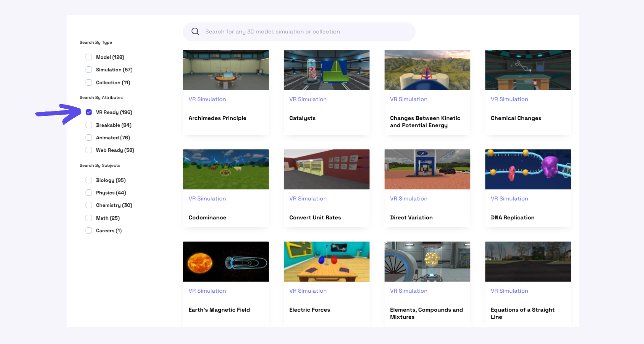Open Equations of a Straight Line thumbnail

(x=528, y=262)
